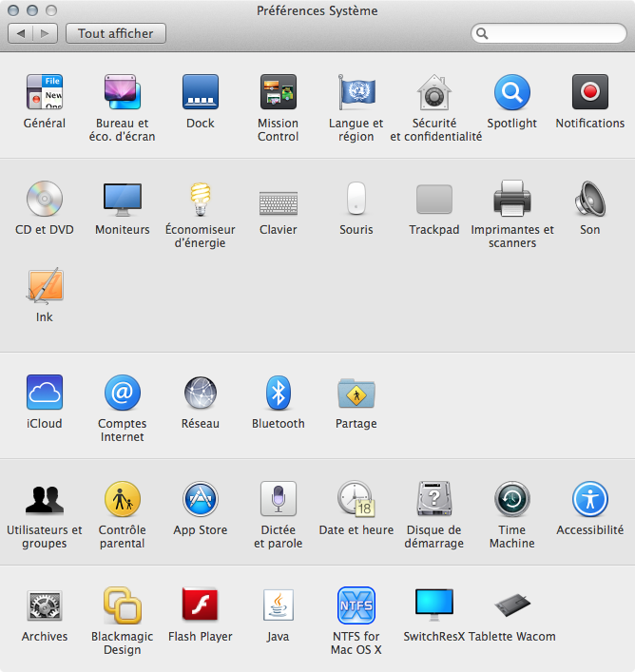Open Spotlight preferences
This screenshot has width=635, height=672.
point(511,93)
